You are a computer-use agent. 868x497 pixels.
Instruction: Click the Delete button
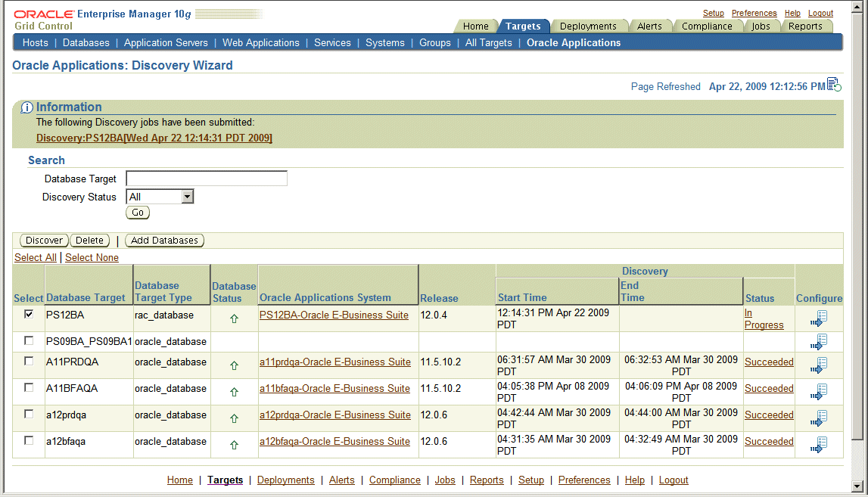(90, 241)
